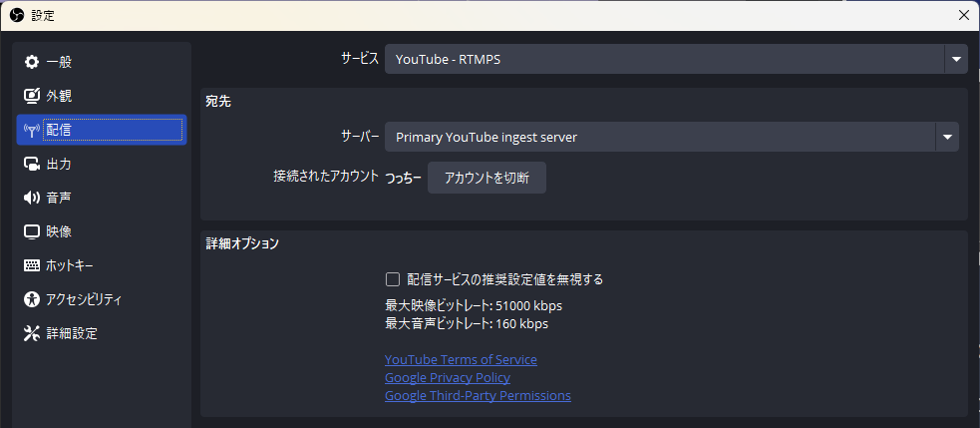Click the connected account name つっちー
This screenshot has height=428, width=980.
click(403, 178)
